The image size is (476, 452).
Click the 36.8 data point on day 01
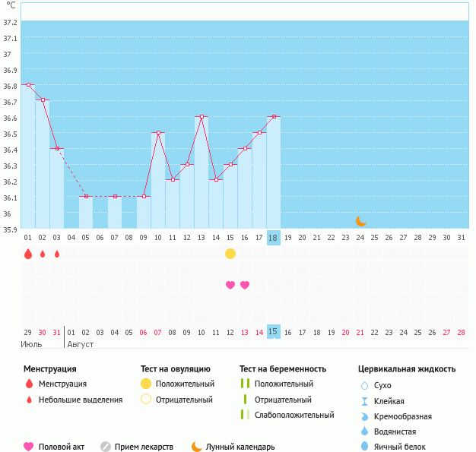coord(28,84)
